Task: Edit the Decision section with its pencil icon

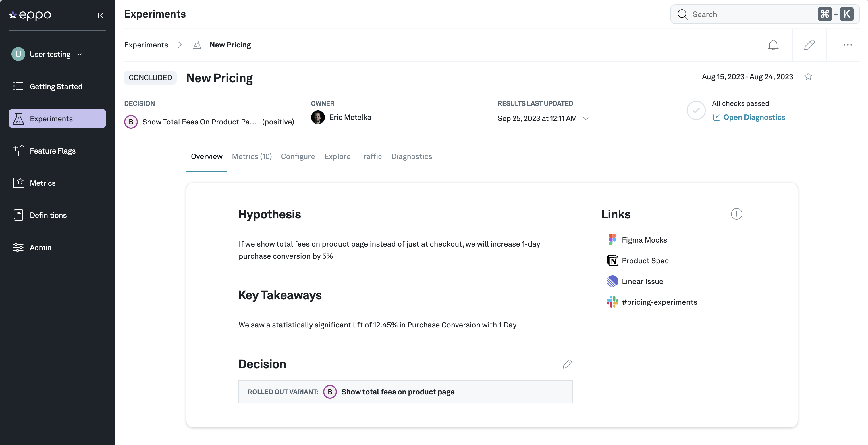Action: tap(567, 364)
